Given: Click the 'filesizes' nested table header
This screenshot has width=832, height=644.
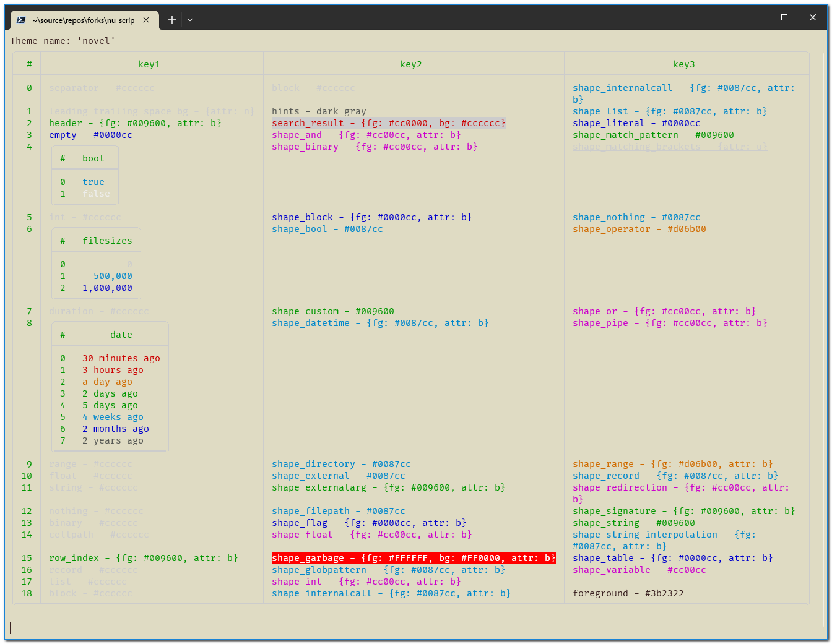Looking at the screenshot, I should 107,241.
